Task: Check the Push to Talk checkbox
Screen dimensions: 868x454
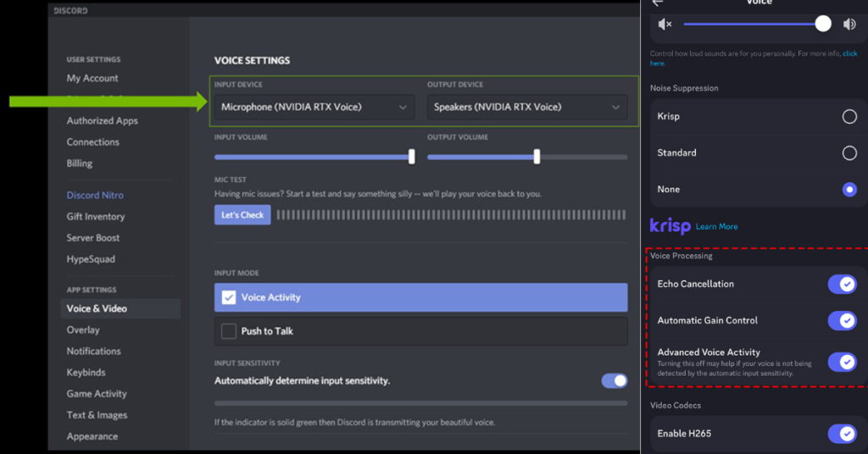Action: click(x=229, y=331)
